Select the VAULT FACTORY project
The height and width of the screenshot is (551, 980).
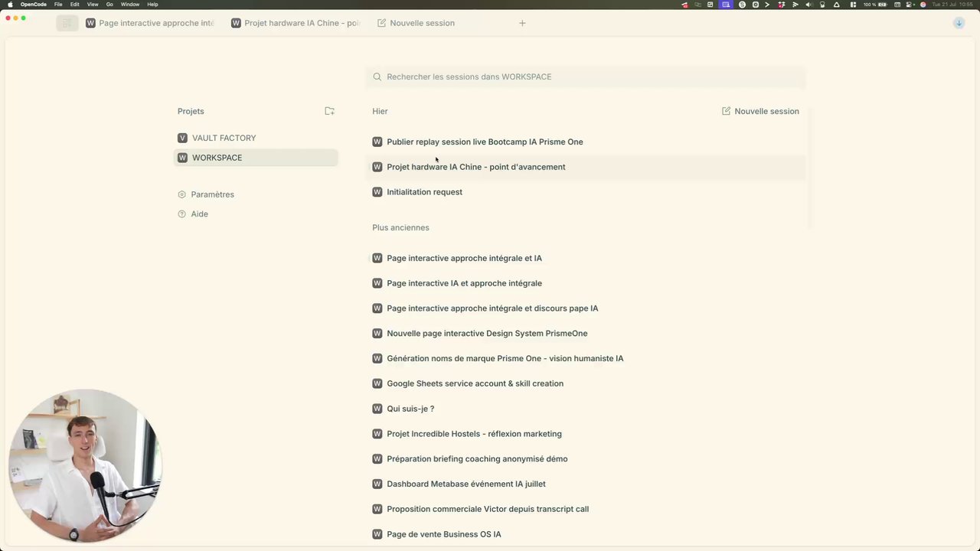(x=256, y=138)
